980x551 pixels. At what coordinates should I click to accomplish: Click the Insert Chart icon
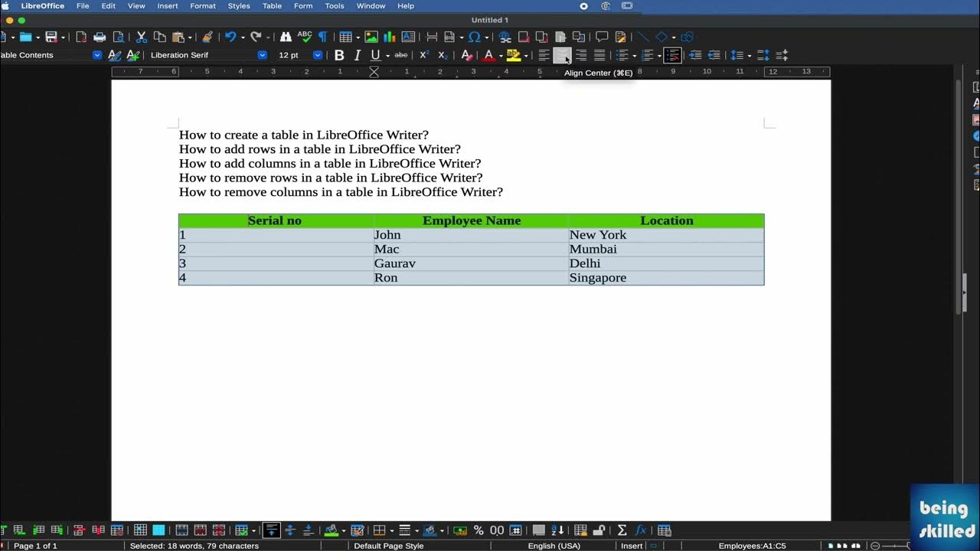pos(390,37)
